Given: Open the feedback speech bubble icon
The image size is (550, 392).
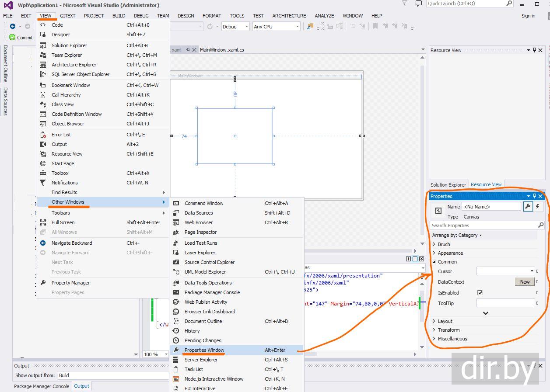Looking at the screenshot, I should [419, 3].
